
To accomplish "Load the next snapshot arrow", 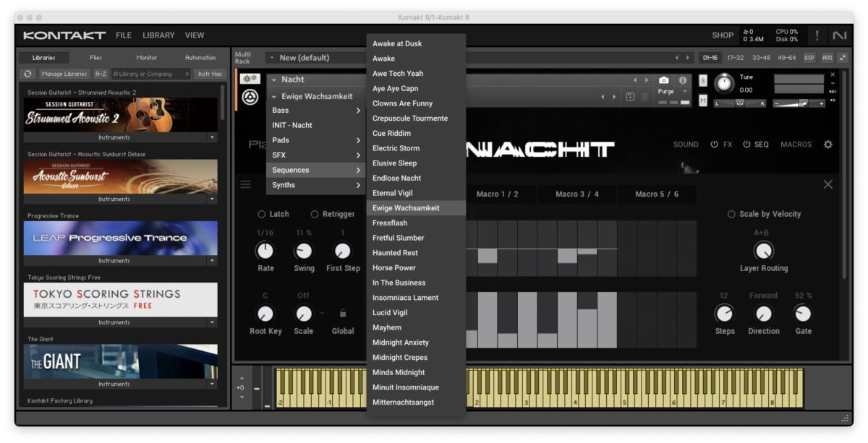I will [614, 97].
